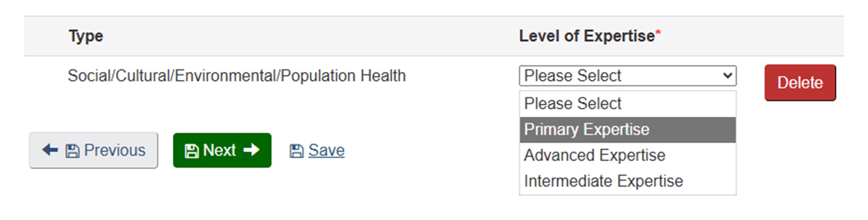Viewport: 868px width, 220px height.
Task: Click the Type column header
Action: coord(86,36)
